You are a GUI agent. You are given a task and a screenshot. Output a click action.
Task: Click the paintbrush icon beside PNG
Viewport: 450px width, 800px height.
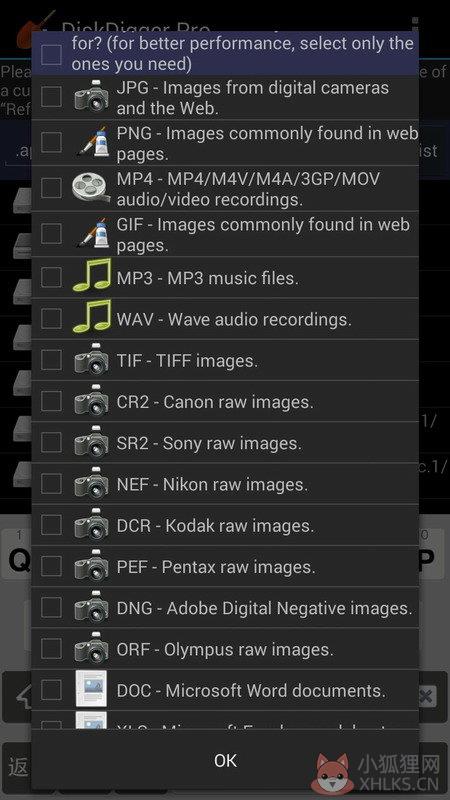coord(93,142)
